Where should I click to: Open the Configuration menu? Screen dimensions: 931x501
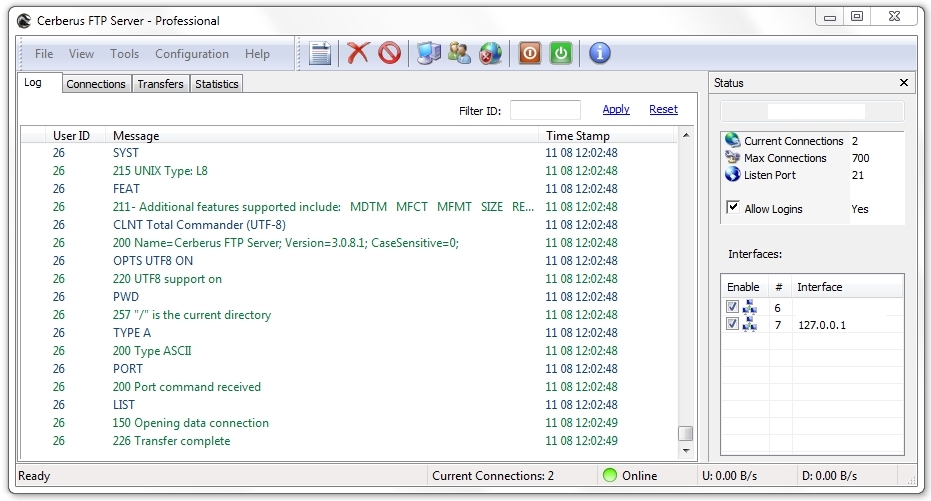click(192, 53)
